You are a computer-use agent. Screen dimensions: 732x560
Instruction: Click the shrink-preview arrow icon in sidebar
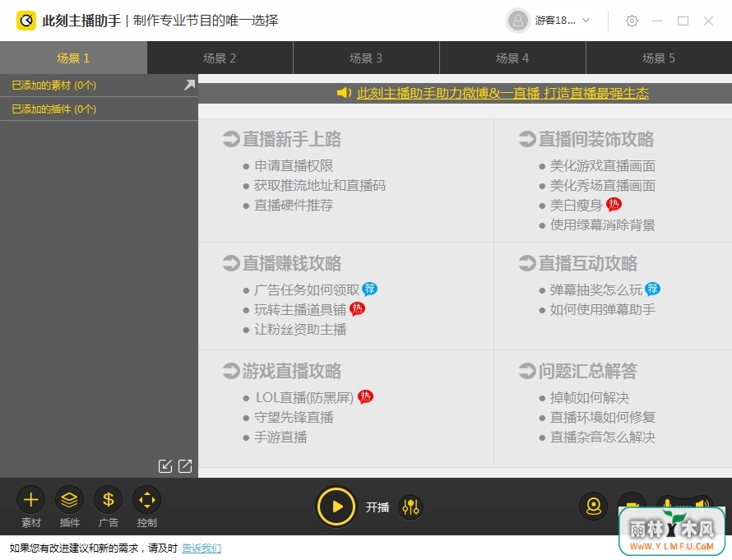click(x=165, y=465)
